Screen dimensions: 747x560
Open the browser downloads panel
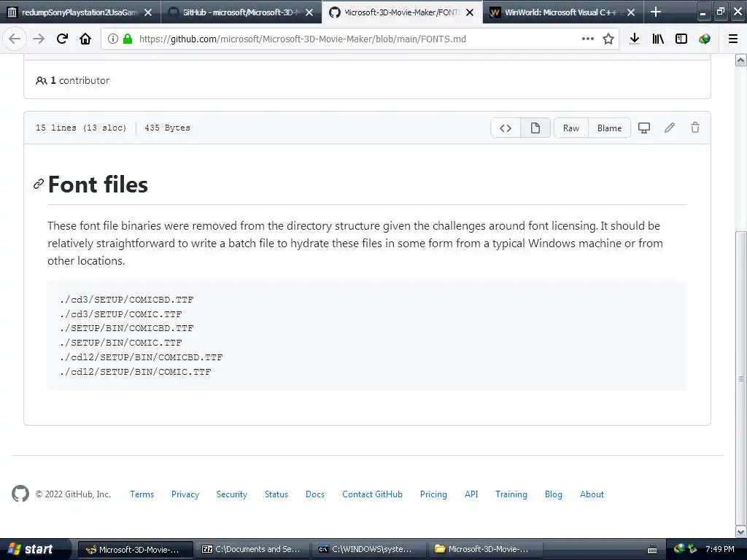click(x=635, y=39)
